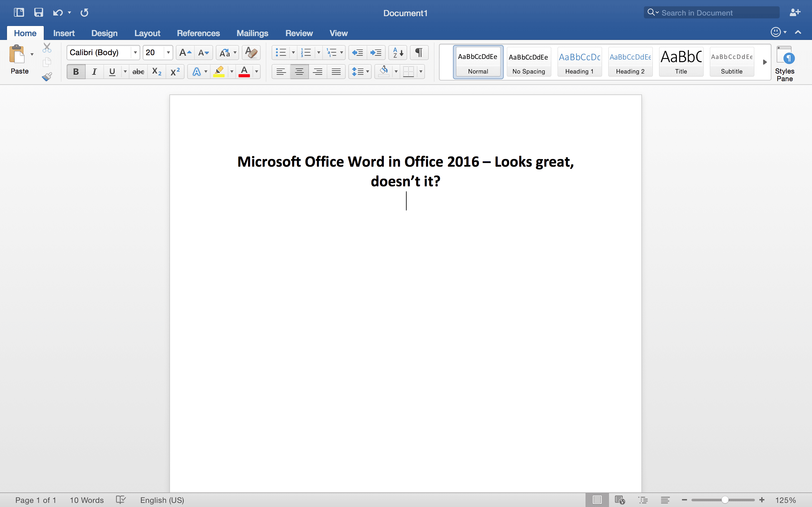Open the References tab
The height and width of the screenshot is (507, 812).
(198, 33)
